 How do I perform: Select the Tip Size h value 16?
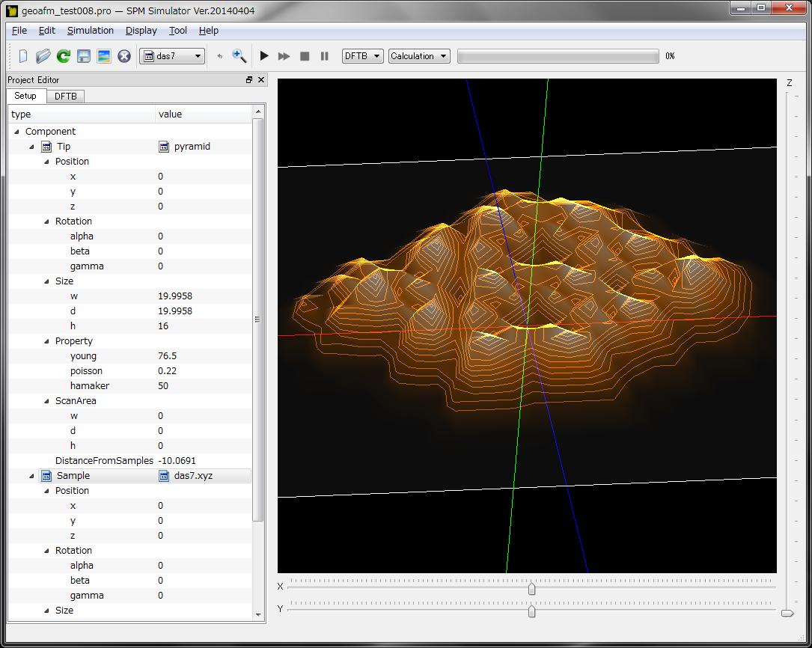pyautogui.click(x=163, y=326)
